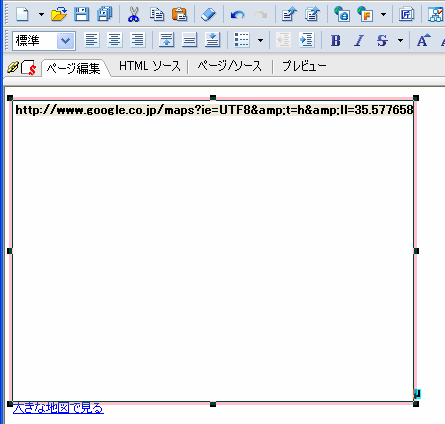Switch to the ページ/ソース tab

click(230, 66)
